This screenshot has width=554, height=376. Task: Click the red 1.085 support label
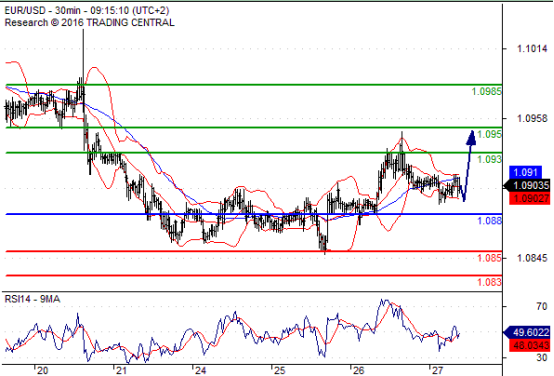pos(489,258)
